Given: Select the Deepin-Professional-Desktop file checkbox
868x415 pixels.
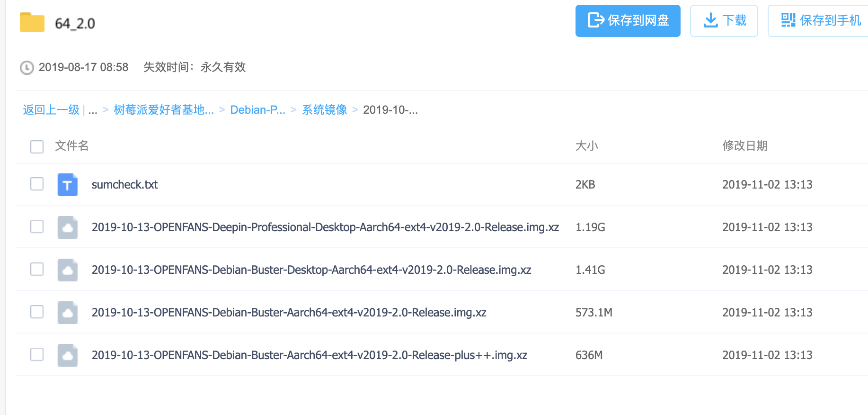Looking at the screenshot, I should coord(37,226).
